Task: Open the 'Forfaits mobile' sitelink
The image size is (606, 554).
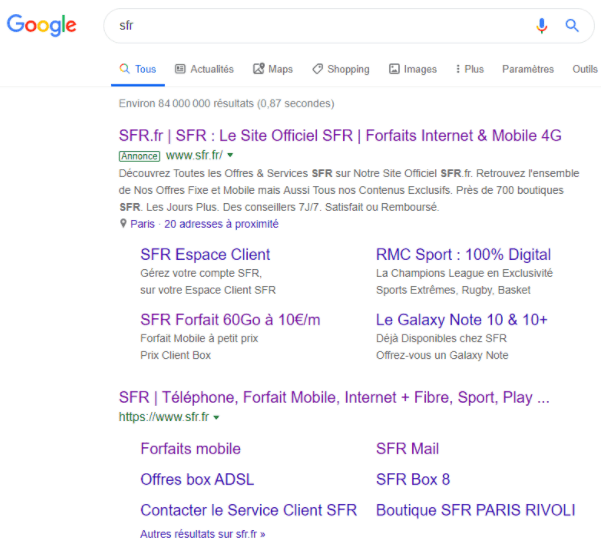Action: tap(191, 449)
